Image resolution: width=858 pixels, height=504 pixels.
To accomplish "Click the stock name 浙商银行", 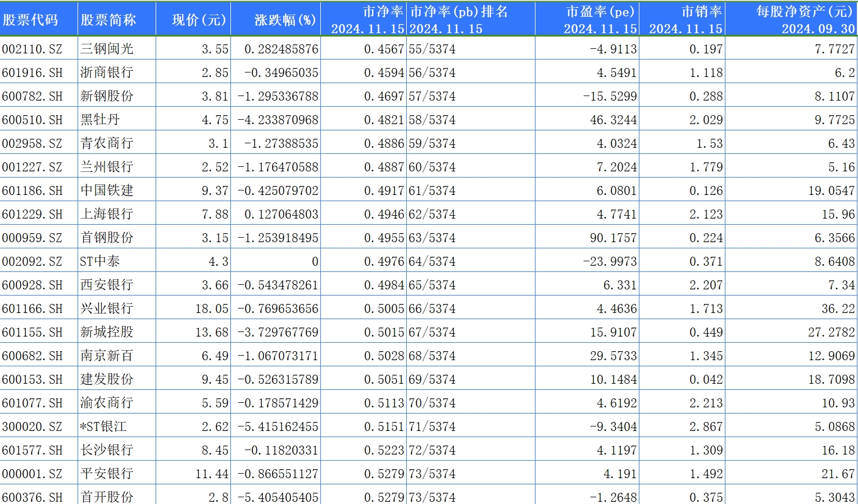I will tap(107, 73).
